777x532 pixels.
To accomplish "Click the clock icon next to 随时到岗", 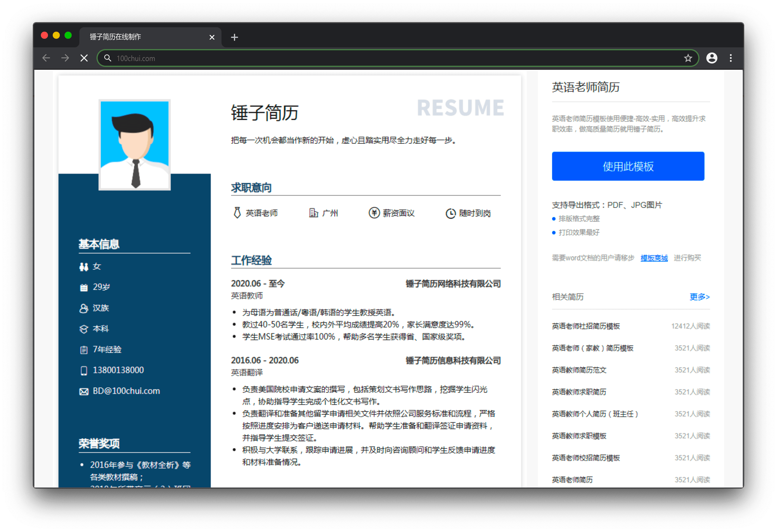I will pos(450,213).
